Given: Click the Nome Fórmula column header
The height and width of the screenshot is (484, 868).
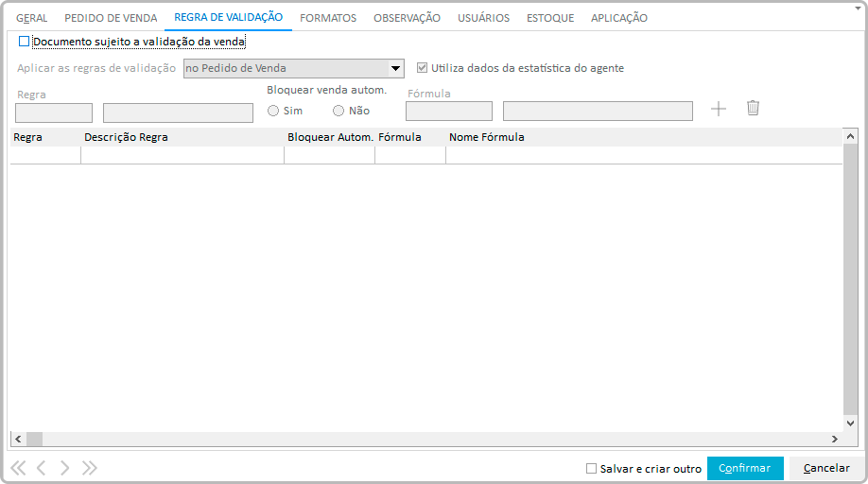Looking at the screenshot, I should [644, 137].
